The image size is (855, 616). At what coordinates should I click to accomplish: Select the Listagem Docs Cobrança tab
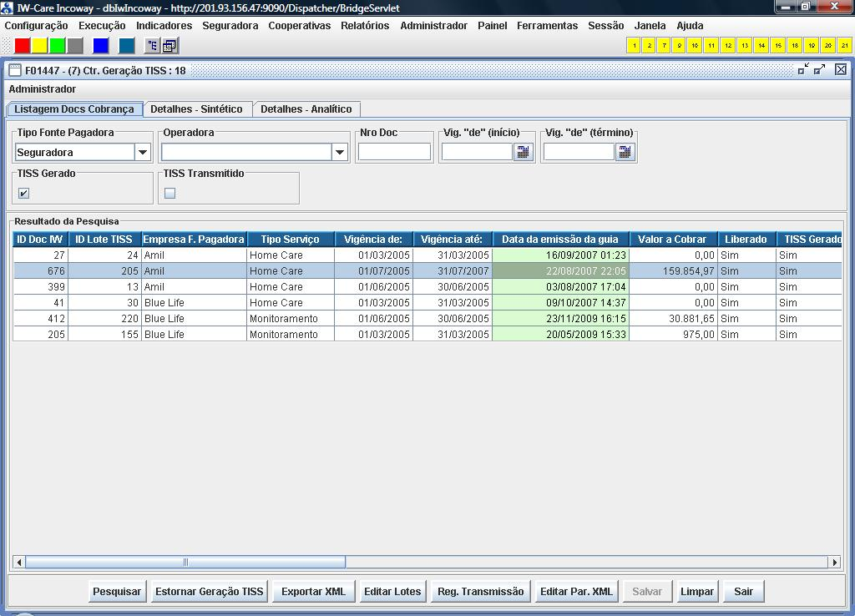(x=74, y=109)
